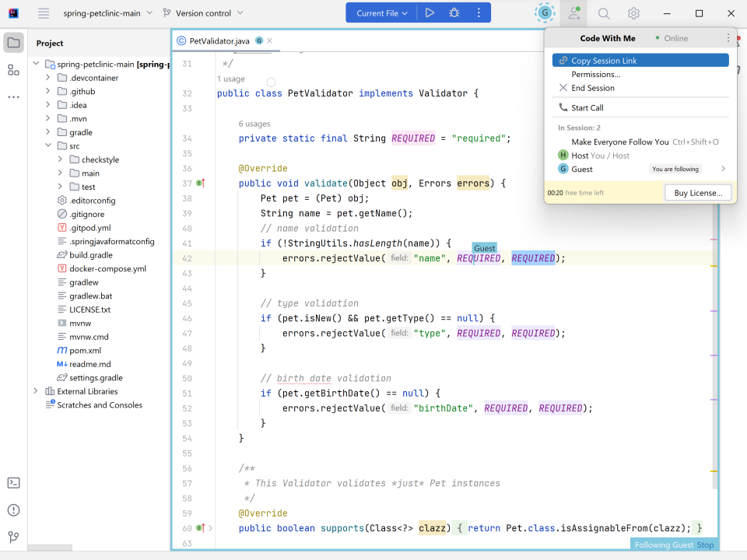Click Code With Me options kebab
The height and width of the screenshot is (560, 747).
[x=728, y=38]
